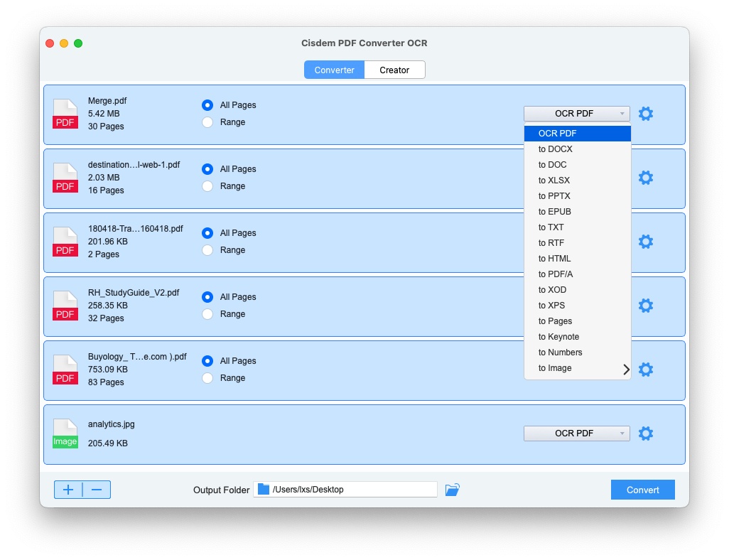729x560 pixels.
Task: Click the plus icon to add files
Action: click(x=68, y=490)
